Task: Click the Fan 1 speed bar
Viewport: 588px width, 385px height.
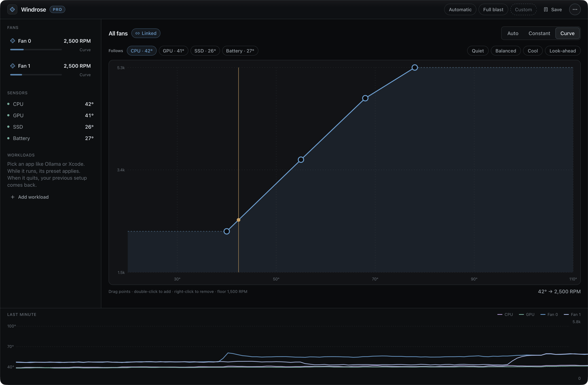Action: pos(36,74)
